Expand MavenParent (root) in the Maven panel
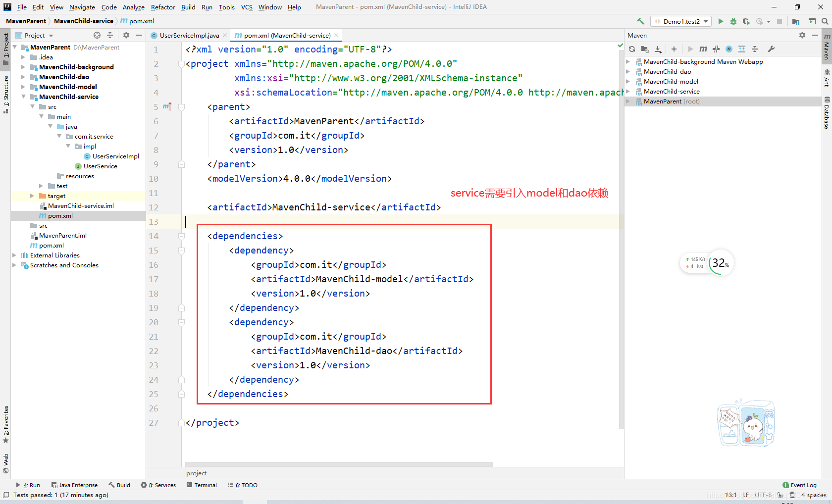The width and height of the screenshot is (832, 504). tap(628, 101)
